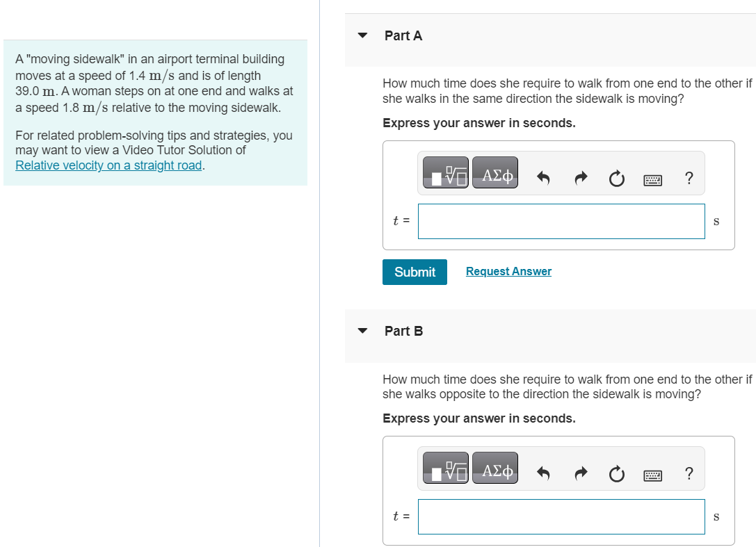
Task: Redo entry in Part B toolbar
Action: click(581, 474)
